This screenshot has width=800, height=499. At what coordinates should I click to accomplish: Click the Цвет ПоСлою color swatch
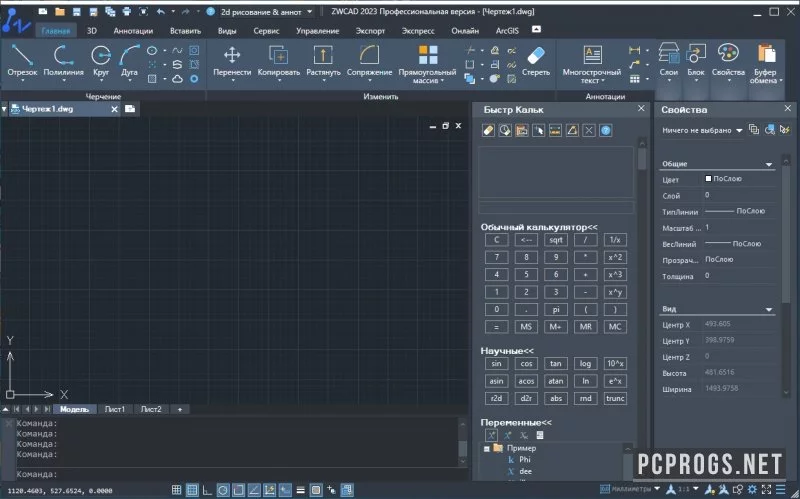[708, 179]
